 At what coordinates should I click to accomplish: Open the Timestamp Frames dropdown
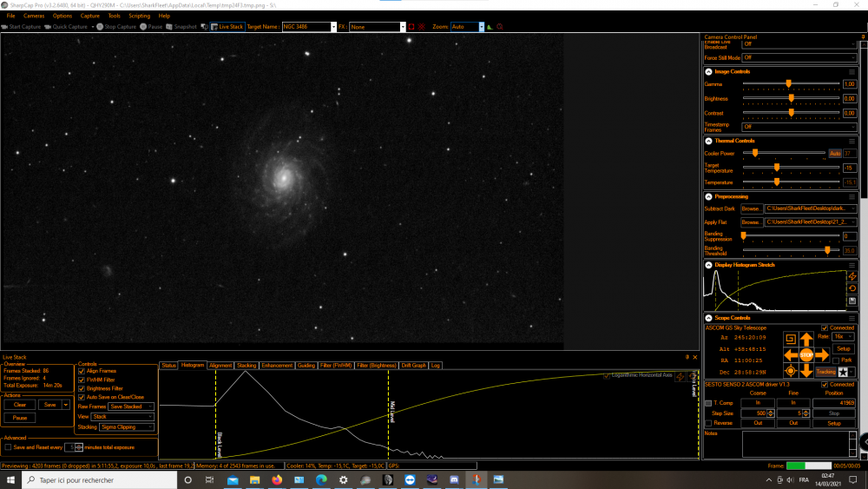799,127
